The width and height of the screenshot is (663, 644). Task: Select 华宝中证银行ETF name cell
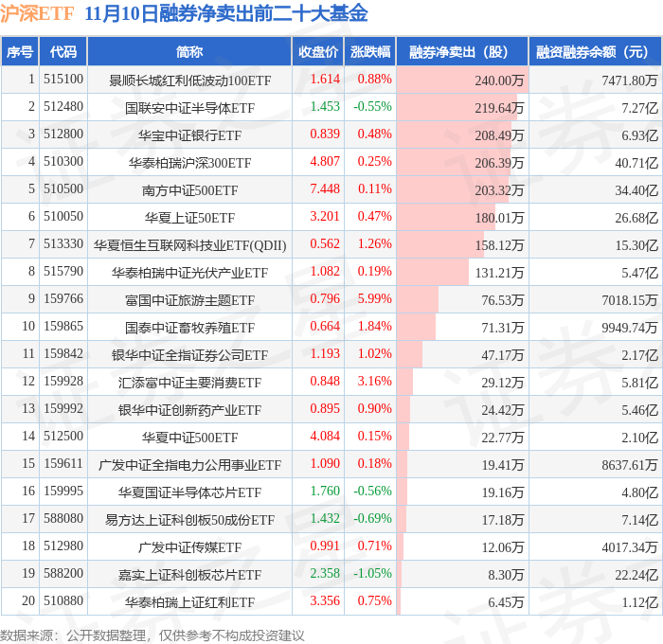point(189,135)
